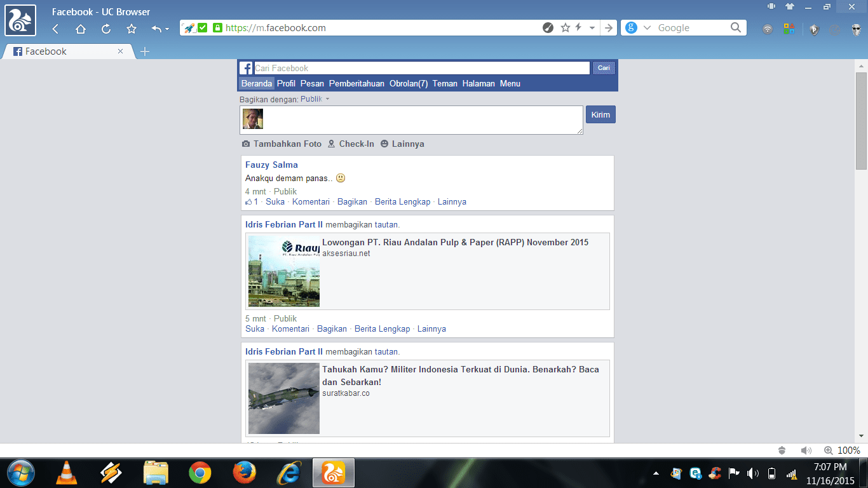
Task: Open the Wi-Fi hotspot toolbar icon
Action: point(768,29)
